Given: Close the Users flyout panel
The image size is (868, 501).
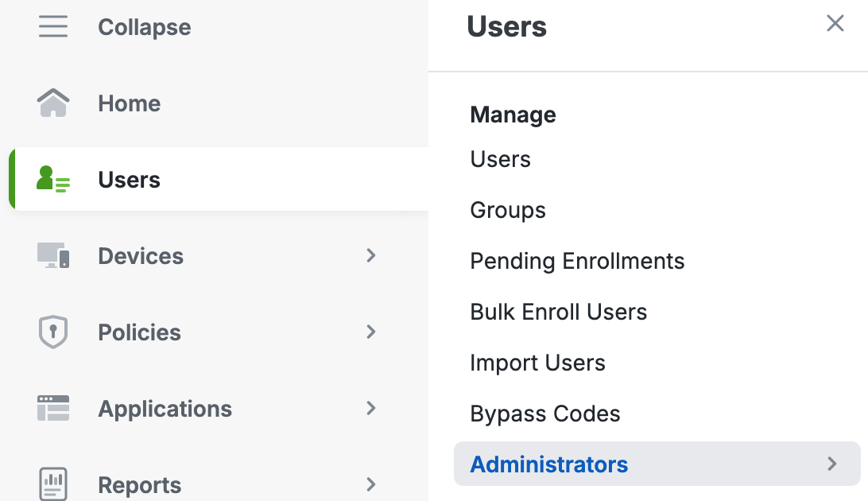Looking at the screenshot, I should pos(835,24).
